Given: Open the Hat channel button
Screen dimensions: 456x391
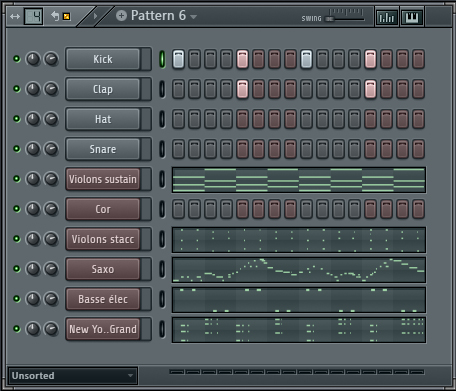Looking at the screenshot, I should pyautogui.click(x=103, y=119).
